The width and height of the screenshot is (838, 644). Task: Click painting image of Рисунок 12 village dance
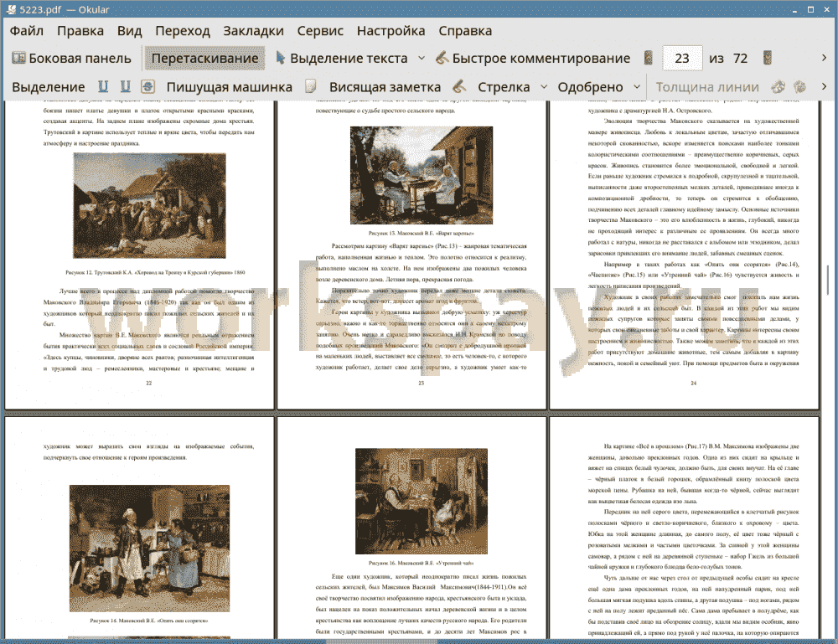pos(150,205)
